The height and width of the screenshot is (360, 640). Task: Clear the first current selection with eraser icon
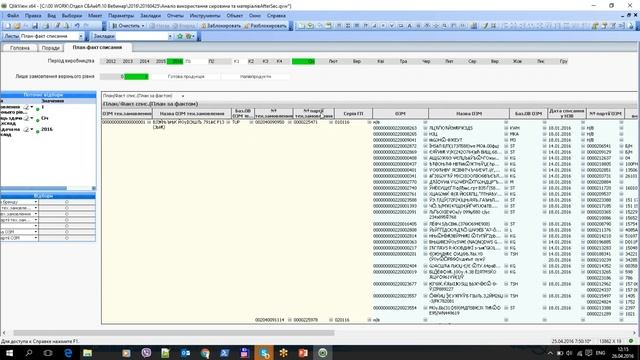(26, 107)
